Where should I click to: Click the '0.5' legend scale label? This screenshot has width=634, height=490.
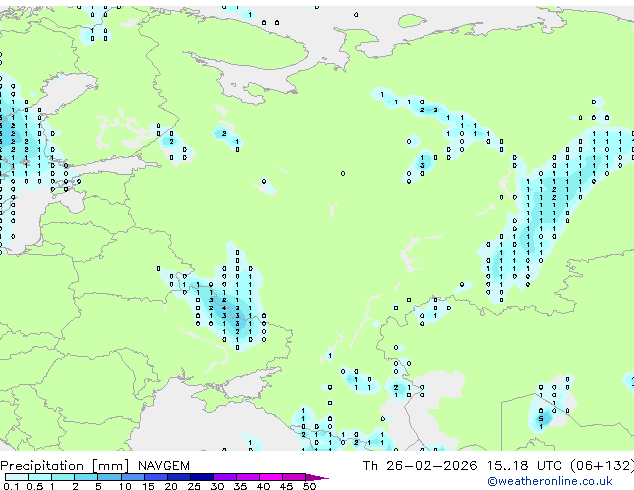(x=35, y=486)
